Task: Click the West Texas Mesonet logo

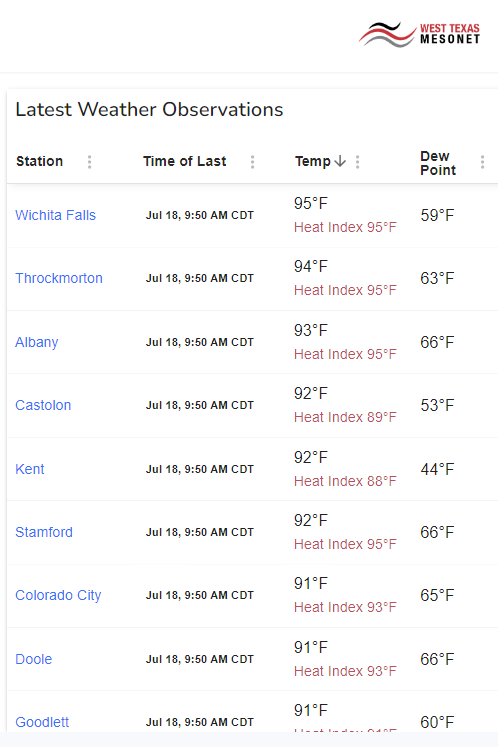Action: pyautogui.click(x=419, y=34)
